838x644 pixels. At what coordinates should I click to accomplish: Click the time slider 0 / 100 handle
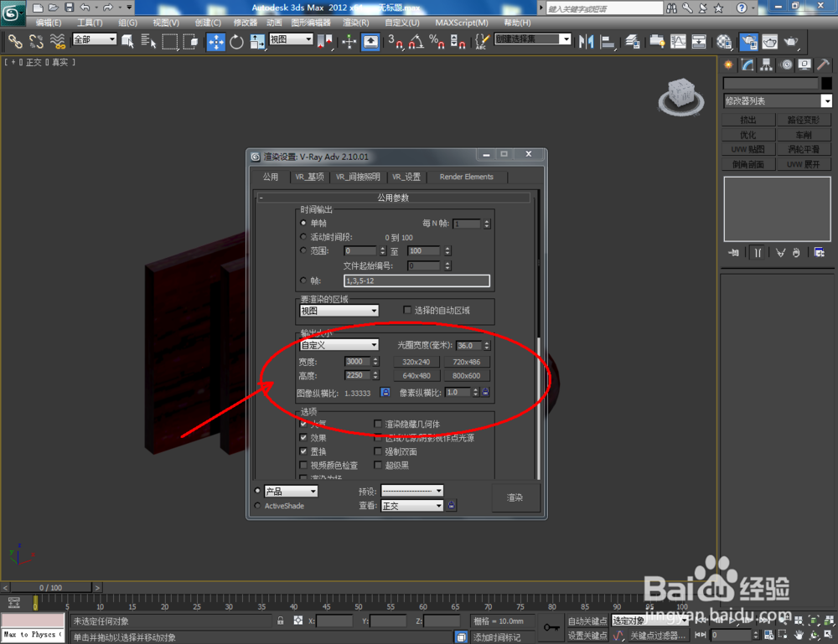click(51, 587)
